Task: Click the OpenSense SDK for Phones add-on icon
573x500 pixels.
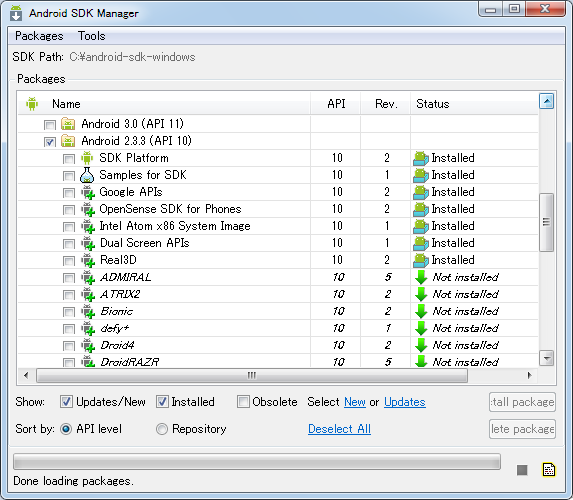Action: coord(88,209)
